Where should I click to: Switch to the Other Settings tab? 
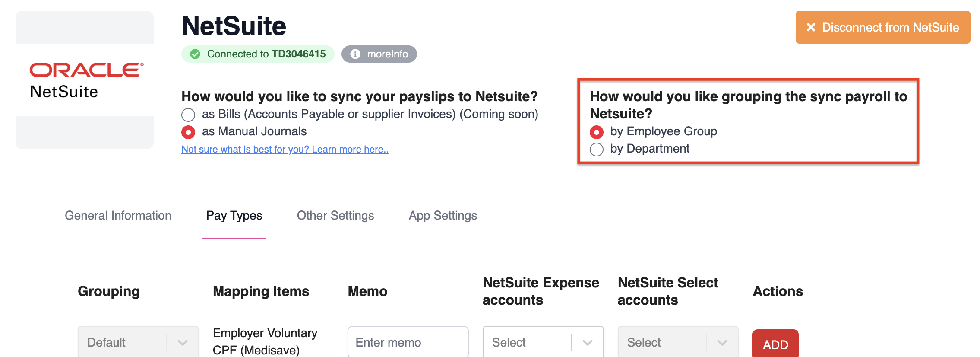(335, 215)
